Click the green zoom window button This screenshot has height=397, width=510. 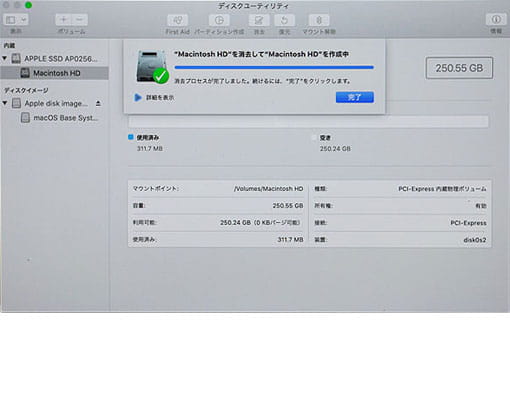click(x=28, y=5)
